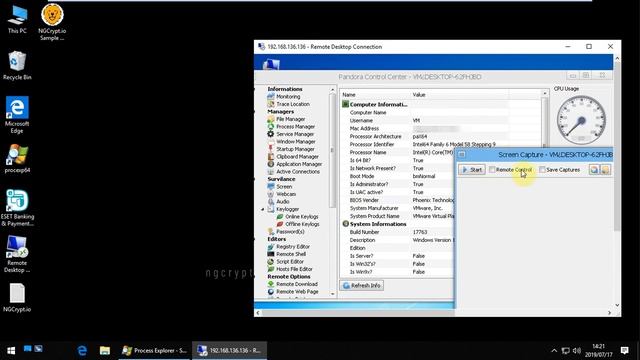Click the volume icon in system tray

(x=577, y=351)
